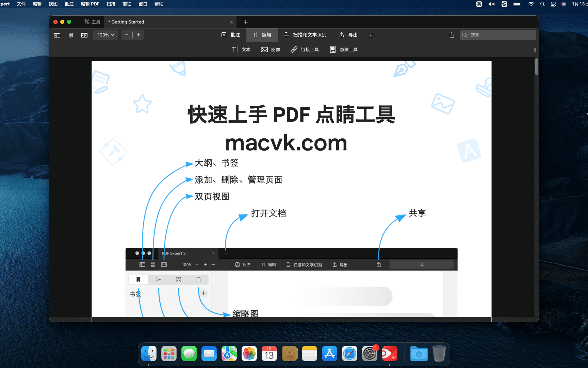This screenshot has height=368, width=588.
Task: Open the 前往 menu
Action: (x=127, y=4)
